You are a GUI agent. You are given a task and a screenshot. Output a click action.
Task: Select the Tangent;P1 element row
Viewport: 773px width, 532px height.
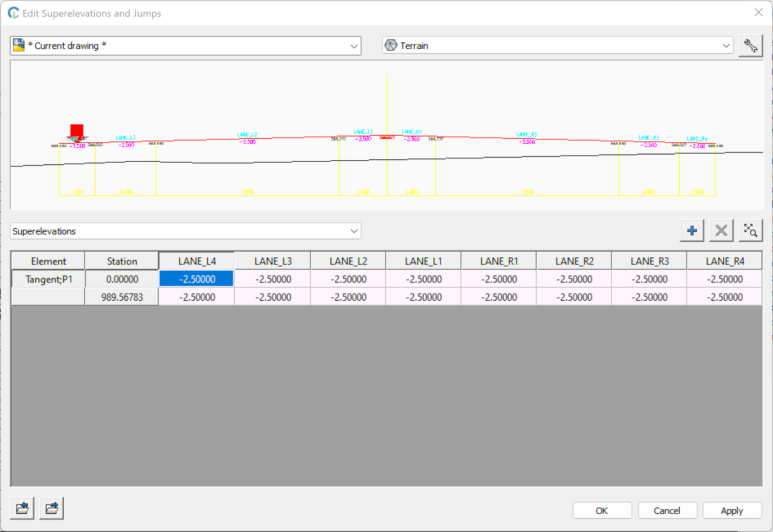48,280
